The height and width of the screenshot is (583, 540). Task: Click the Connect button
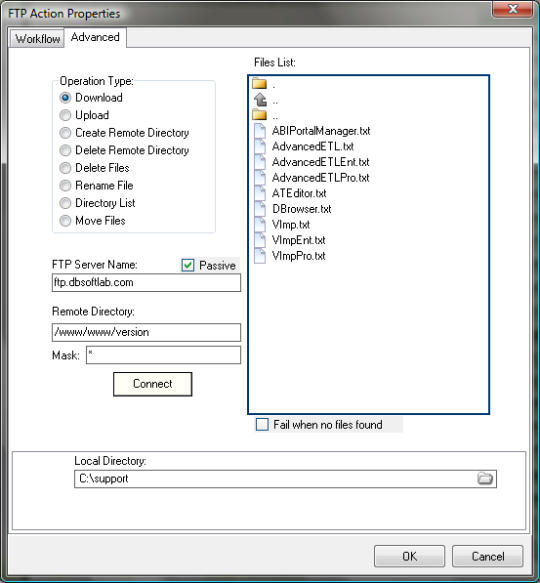152,384
